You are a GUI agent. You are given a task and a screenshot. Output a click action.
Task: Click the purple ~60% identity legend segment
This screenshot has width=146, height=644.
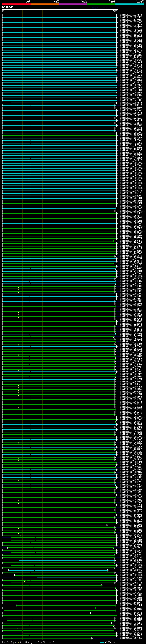(73, 4)
